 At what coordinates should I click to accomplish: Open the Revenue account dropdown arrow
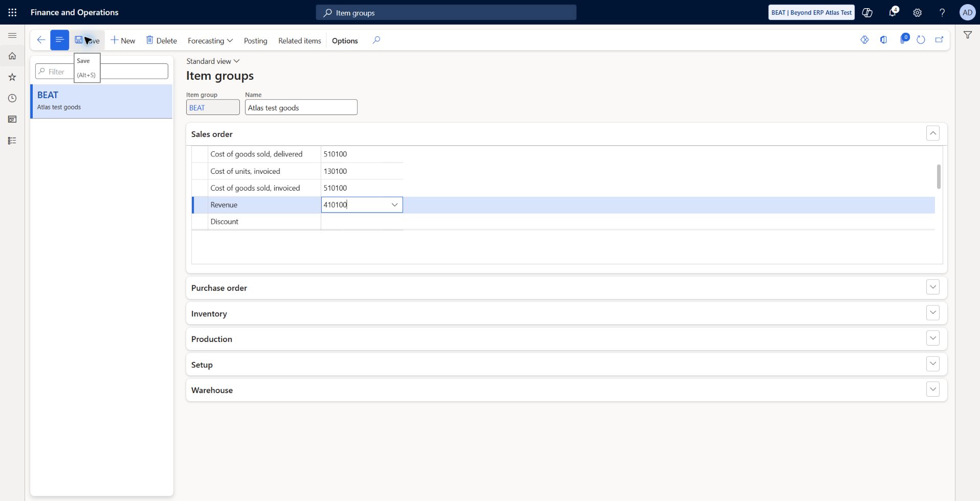pos(394,205)
